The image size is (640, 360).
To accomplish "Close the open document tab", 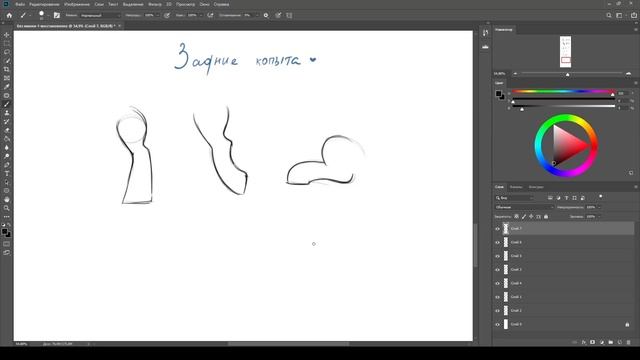I will 120,26.
